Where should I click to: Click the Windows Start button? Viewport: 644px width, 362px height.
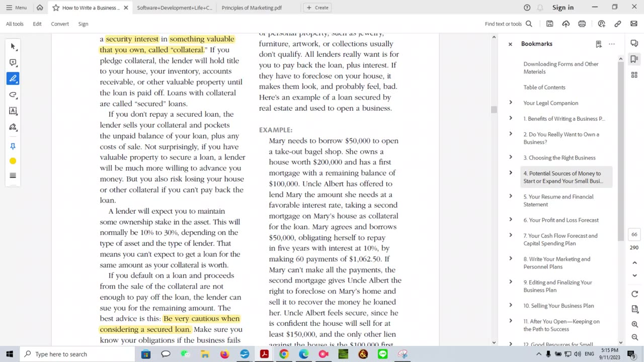click(x=9, y=354)
